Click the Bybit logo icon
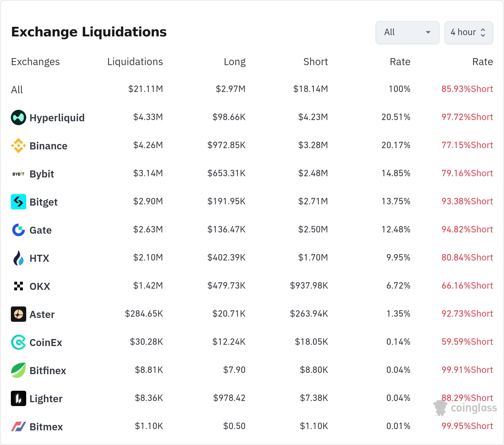The image size is (504, 445). (19, 174)
